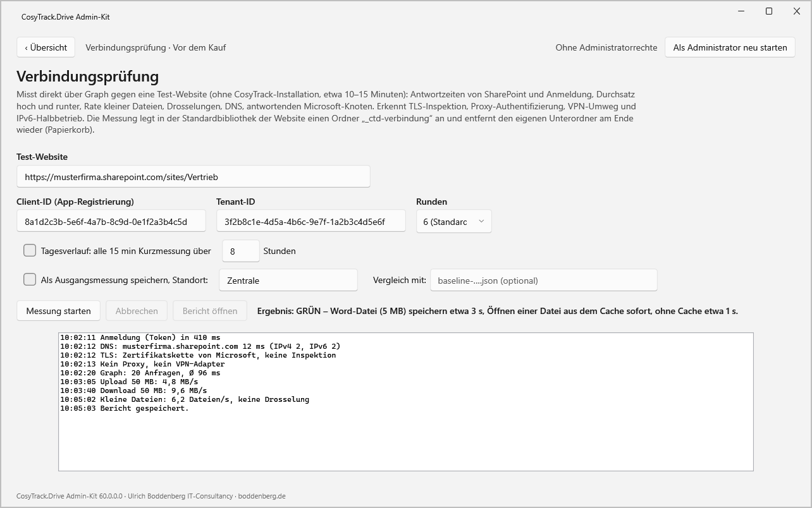The width and height of the screenshot is (812, 508).
Task: Focus the Client-ID input field
Action: 111,222
